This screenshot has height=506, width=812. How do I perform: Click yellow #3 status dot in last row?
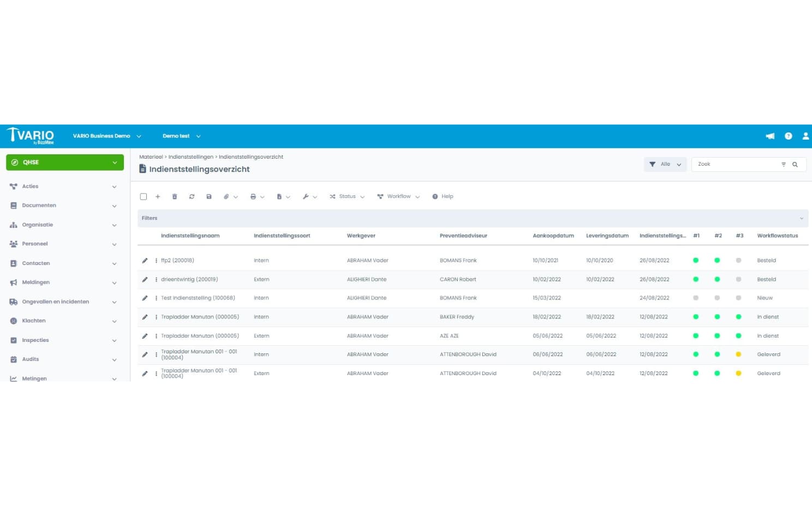[x=738, y=374]
